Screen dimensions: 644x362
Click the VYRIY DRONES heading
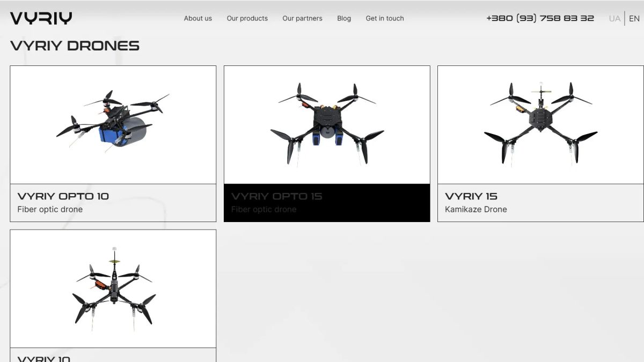[75, 46]
